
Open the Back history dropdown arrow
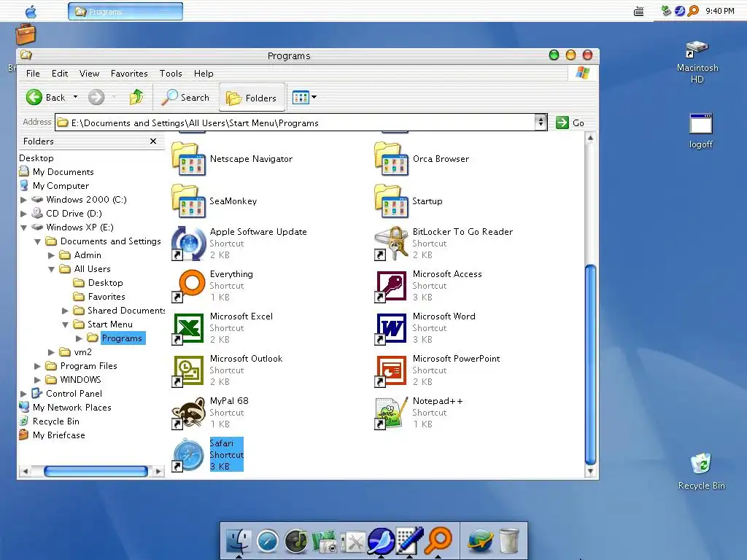[75, 97]
